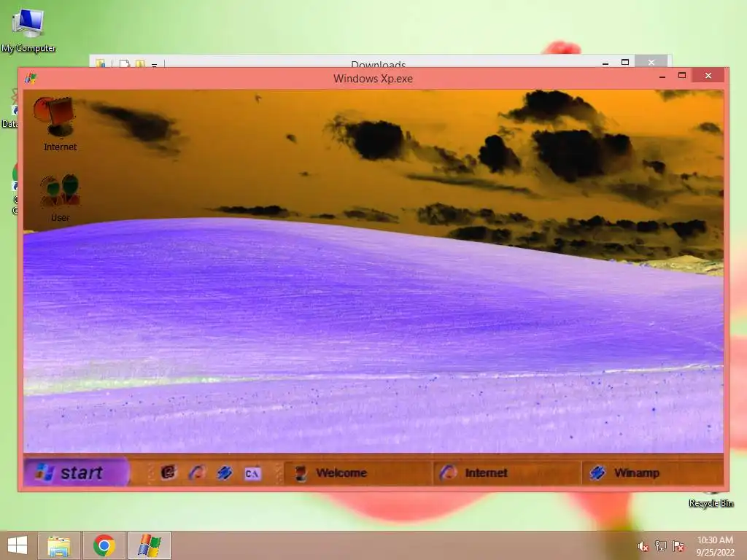747x560 pixels.
Task: Open the Downloads quick access toolbar dropdown
Action: 155,65
